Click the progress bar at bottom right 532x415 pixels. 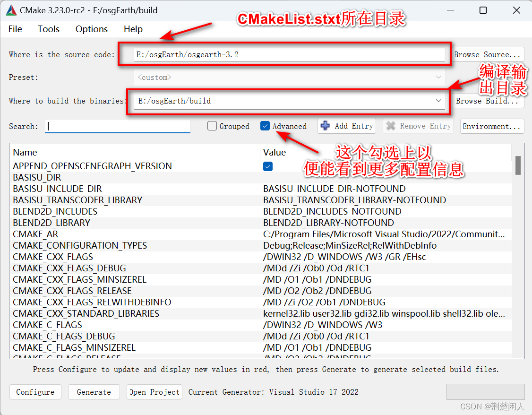pyautogui.click(x=486, y=392)
